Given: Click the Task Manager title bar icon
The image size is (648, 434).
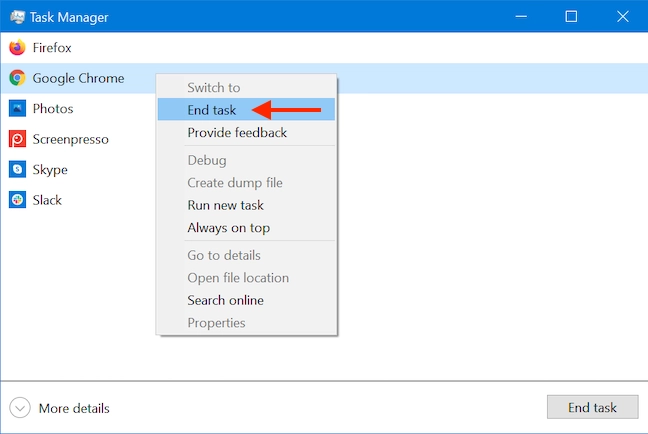Looking at the screenshot, I should pos(17,17).
